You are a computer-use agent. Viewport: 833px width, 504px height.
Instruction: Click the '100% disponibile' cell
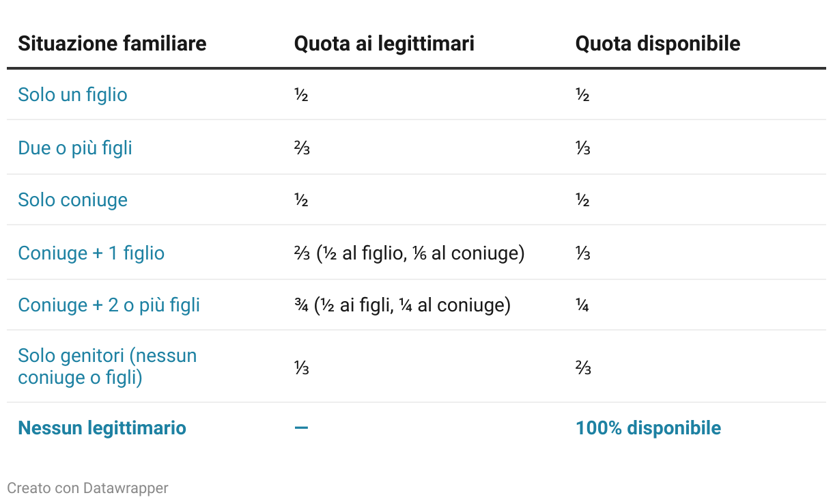[648, 428]
